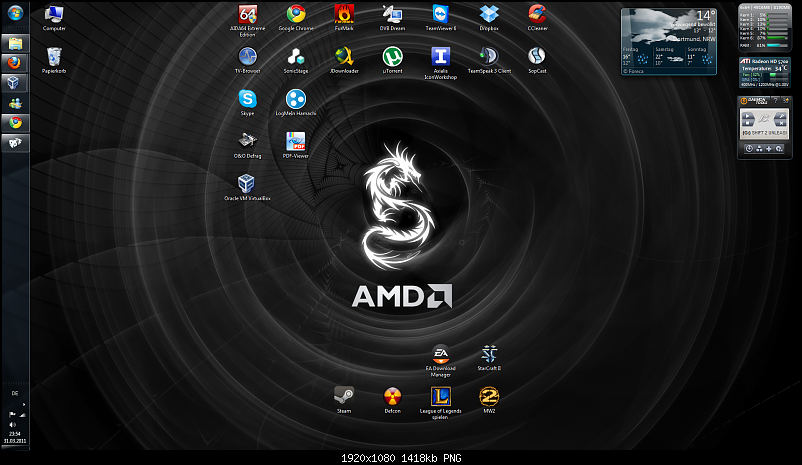Click the ATI Radeon HD gadget title
The image size is (802, 465).
coord(764,61)
